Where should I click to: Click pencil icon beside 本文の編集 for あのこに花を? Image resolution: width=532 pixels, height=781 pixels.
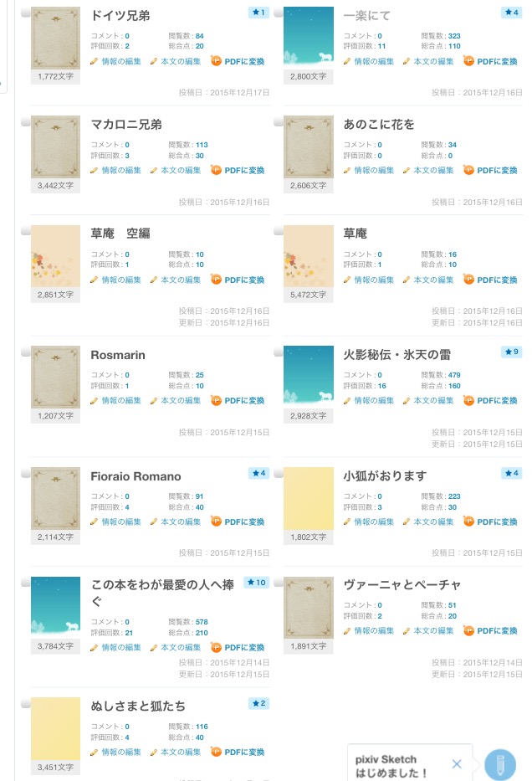407,170
